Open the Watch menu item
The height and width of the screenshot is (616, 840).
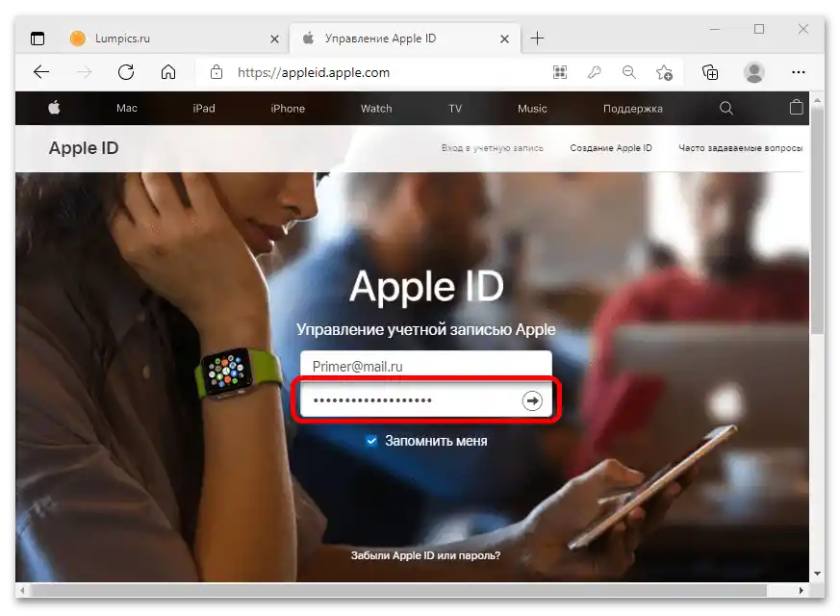(376, 108)
